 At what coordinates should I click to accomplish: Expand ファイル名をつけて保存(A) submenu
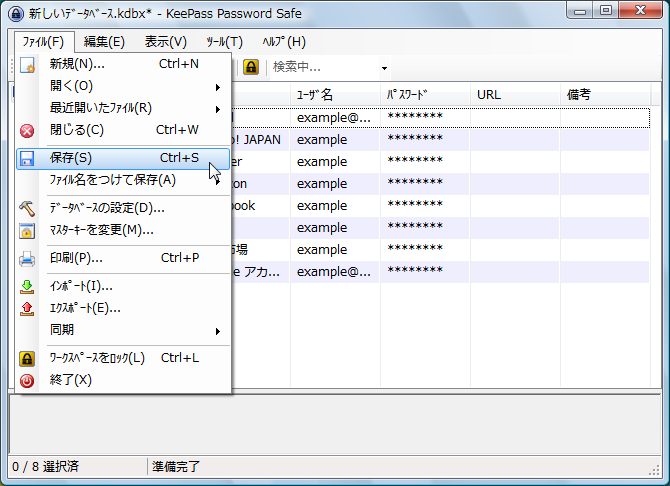click(x=123, y=180)
